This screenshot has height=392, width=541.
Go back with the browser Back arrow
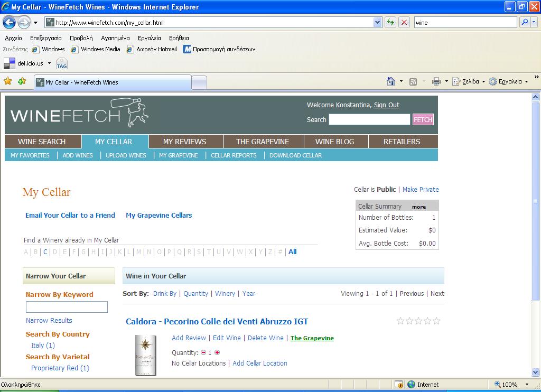[x=10, y=23]
